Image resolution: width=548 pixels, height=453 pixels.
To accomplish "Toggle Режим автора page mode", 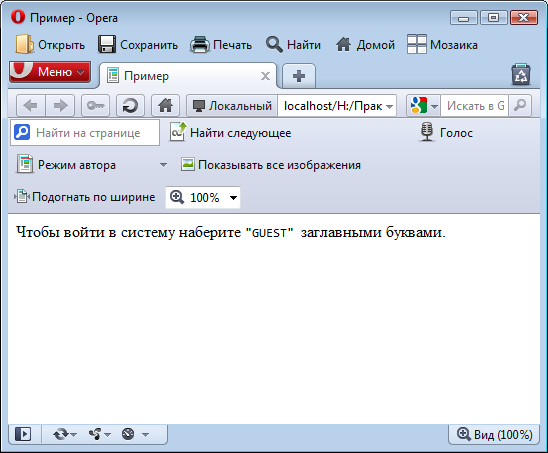I will tap(66, 165).
